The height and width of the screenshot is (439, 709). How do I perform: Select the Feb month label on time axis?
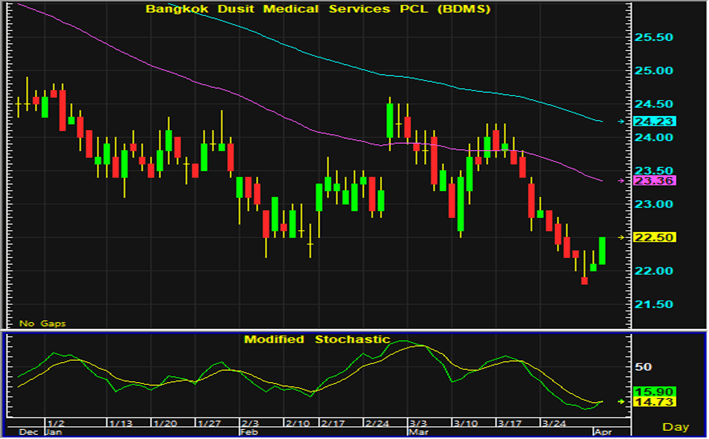pos(250,434)
